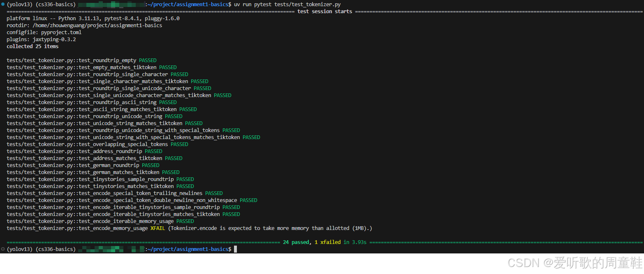Click test_encode_special_token_trailing_newlines line
This screenshot has width=644, height=274.
[x=115, y=193]
